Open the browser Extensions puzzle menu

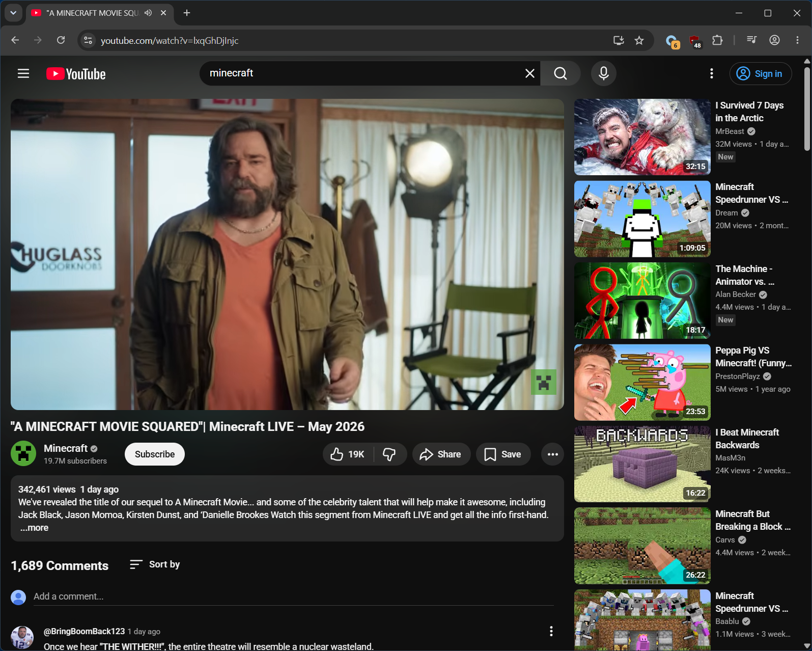click(x=717, y=40)
